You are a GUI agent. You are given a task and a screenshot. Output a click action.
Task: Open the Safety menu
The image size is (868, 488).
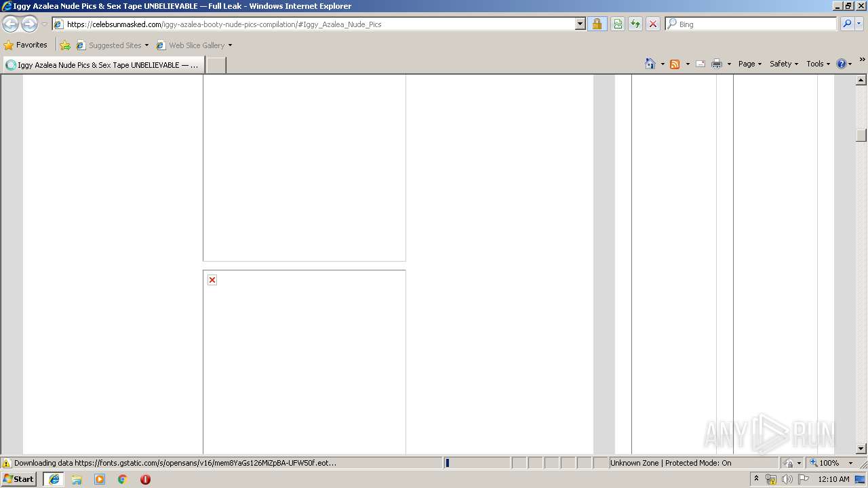[x=784, y=64]
